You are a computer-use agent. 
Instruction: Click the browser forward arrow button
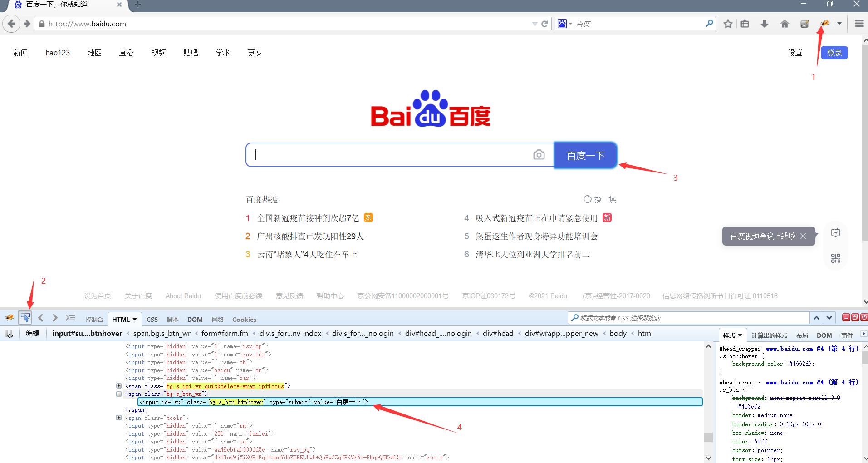[x=27, y=24]
